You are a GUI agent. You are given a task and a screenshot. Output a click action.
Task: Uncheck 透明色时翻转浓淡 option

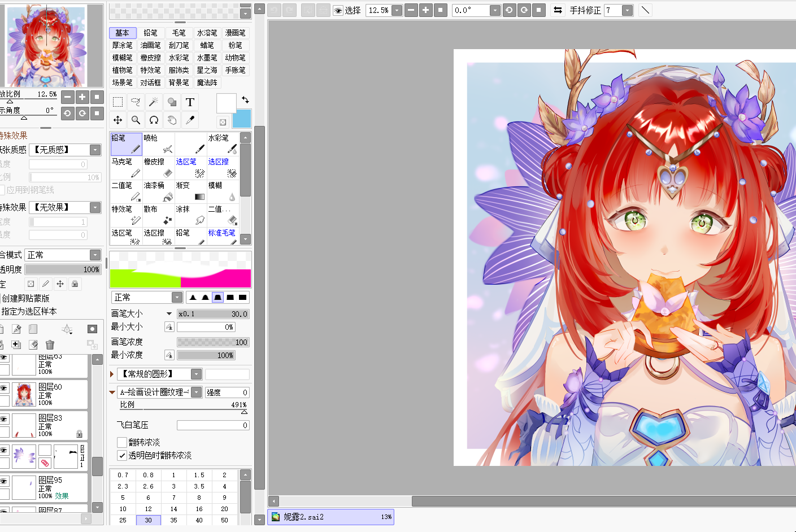[x=121, y=455]
